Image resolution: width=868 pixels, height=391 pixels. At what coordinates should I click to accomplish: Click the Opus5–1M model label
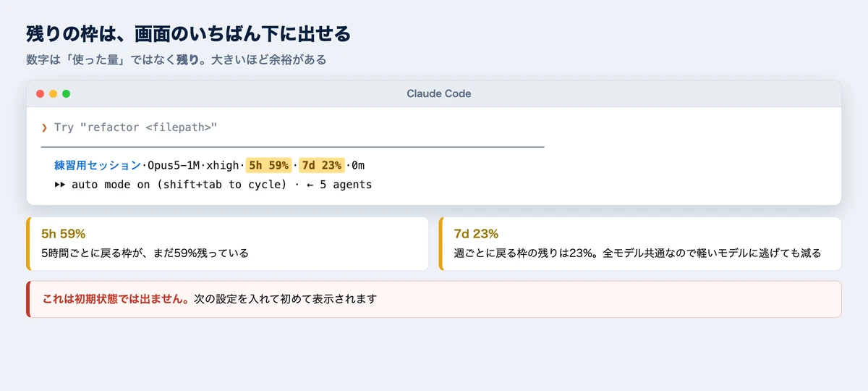(x=174, y=166)
